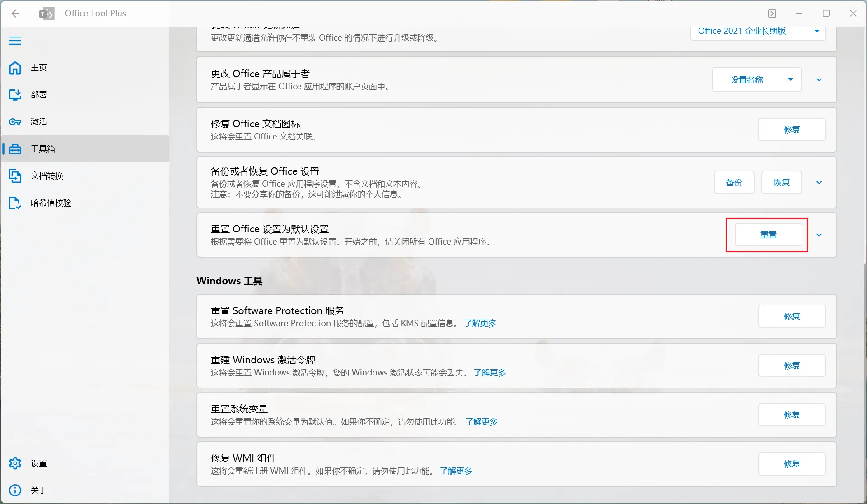The width and height of the screenshot is (867, 504).
Task: Select the 部署 icon in the sidebar
Action: [x=15, y=95]
